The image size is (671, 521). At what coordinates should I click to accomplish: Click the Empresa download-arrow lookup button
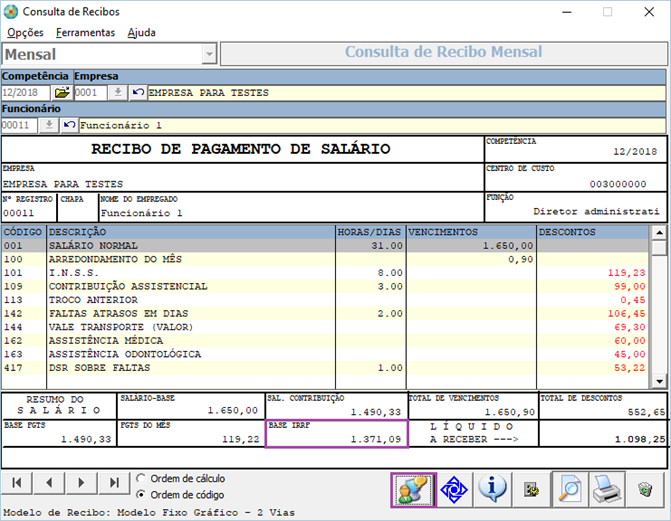(118, 92)
